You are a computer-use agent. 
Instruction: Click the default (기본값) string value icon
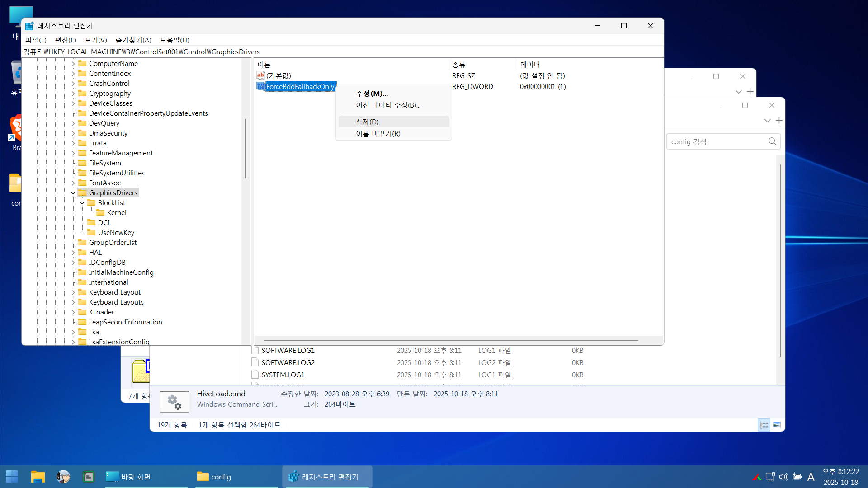260,75
